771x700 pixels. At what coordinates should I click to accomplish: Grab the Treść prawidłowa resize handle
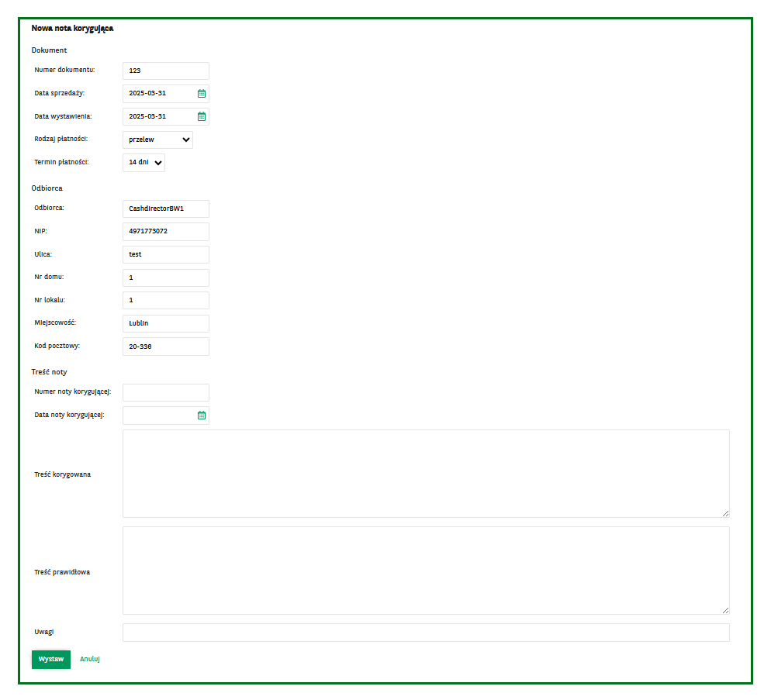725,610
